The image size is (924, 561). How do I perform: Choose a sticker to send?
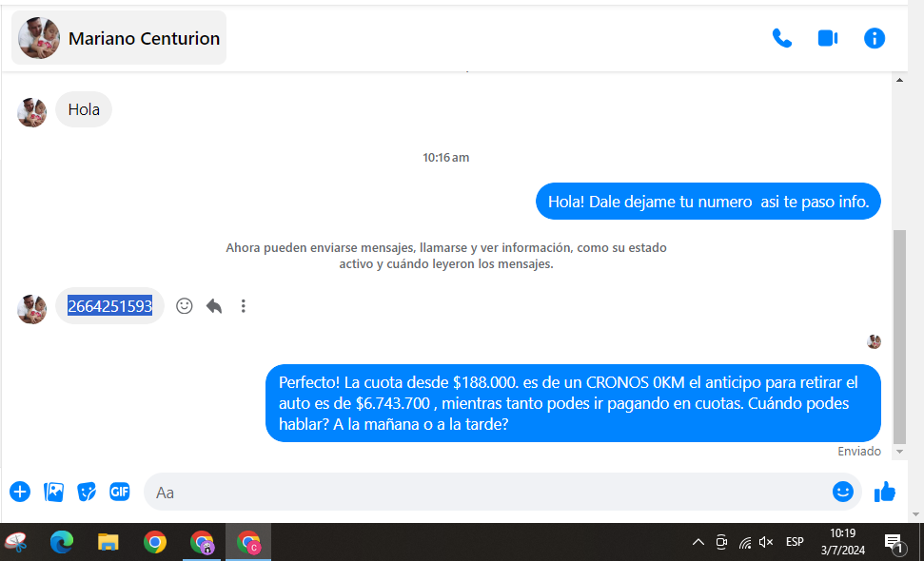tap(87, 492)
